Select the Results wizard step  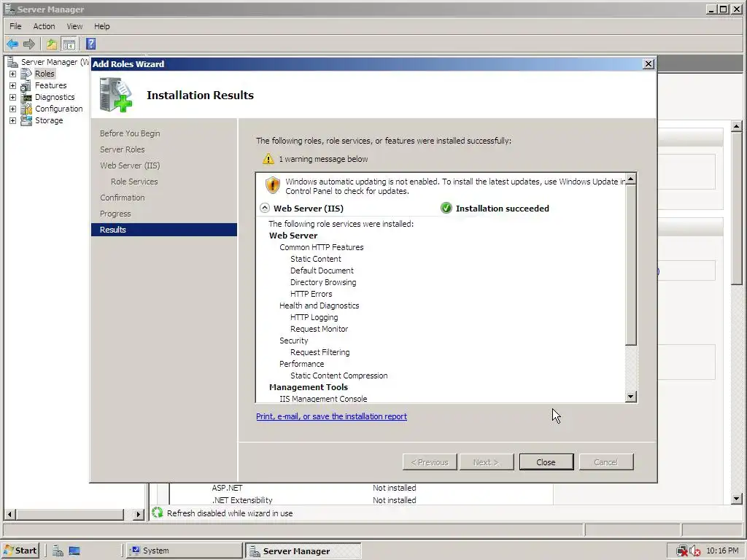[x=164, y=230]
